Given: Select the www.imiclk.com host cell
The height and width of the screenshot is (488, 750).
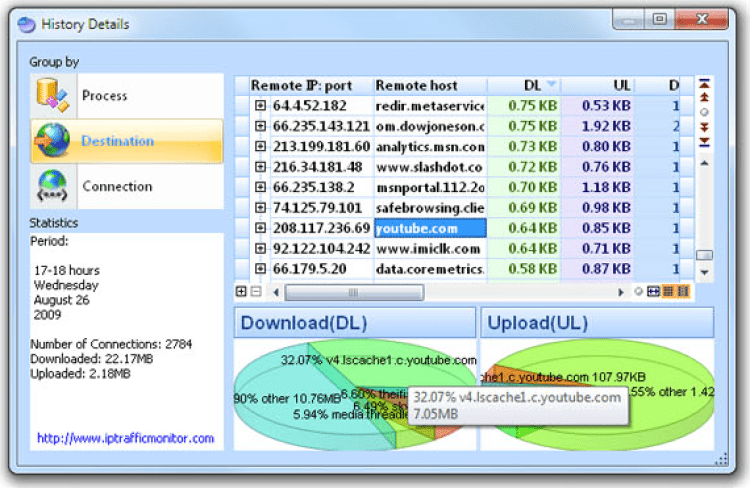Looking at the screenshot, I should click(x=430, y=249).
